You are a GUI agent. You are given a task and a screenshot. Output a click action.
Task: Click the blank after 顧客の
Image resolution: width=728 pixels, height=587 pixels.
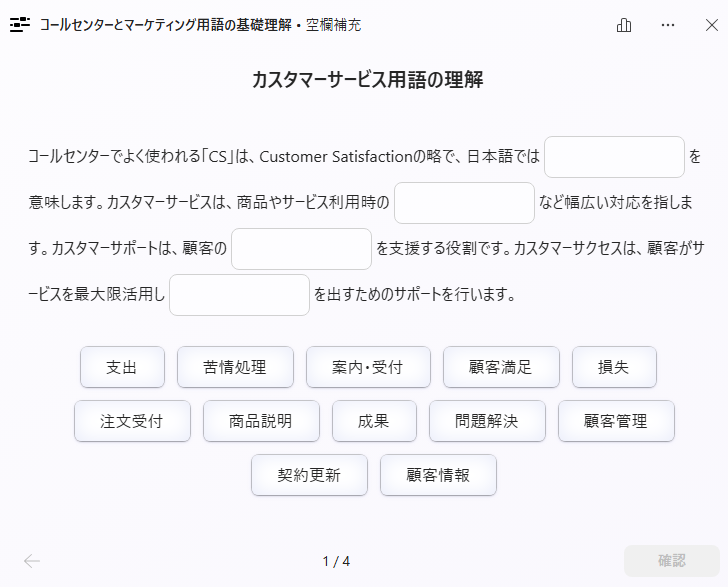pyautogui.click(x=301, y=249)
